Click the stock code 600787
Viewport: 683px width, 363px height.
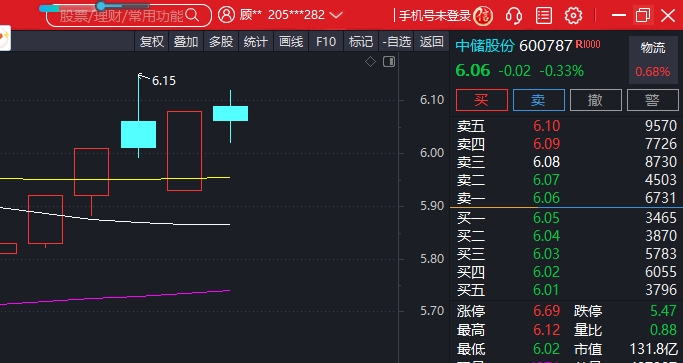click(x=545, y=45)
